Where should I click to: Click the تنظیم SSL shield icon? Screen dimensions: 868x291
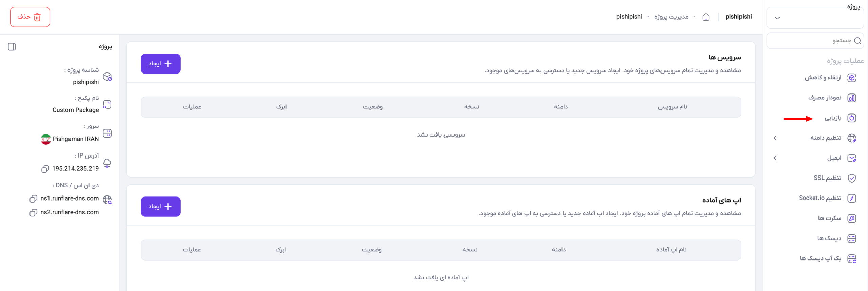(852, 178)
